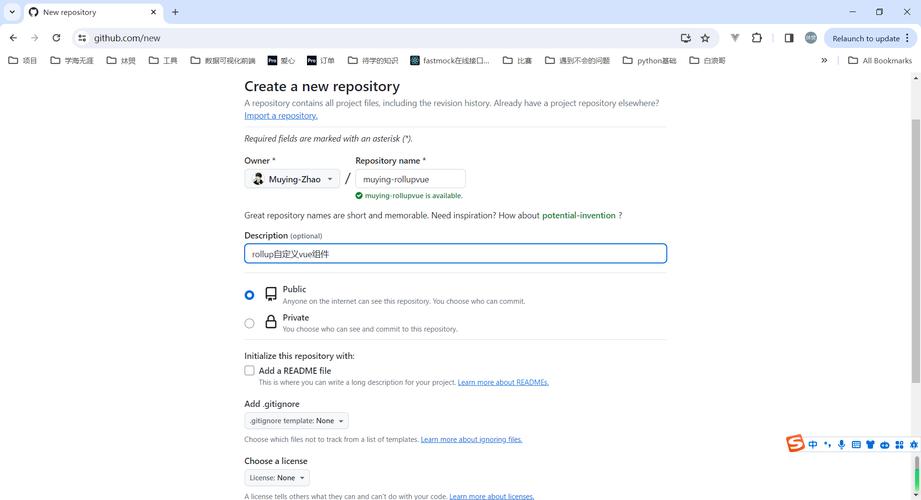The width and height of the screenshot is (921, 500).
Task: Reload the page with the refresh icon
Action: click(56, 38)
